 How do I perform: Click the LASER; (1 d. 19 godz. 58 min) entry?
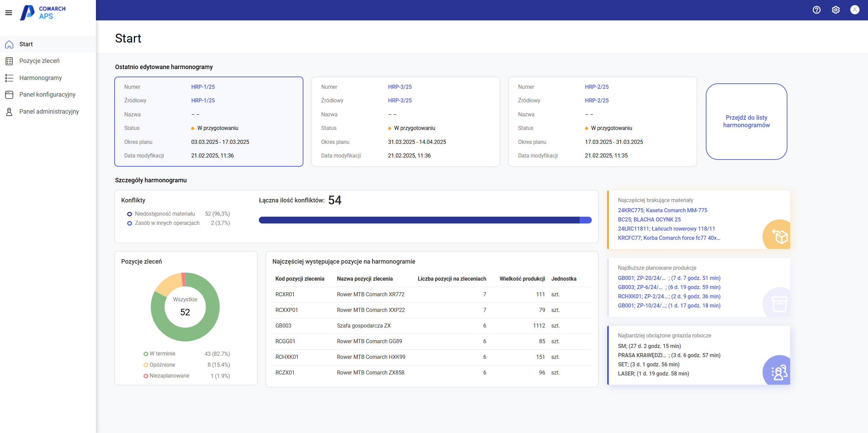[653, 373]
